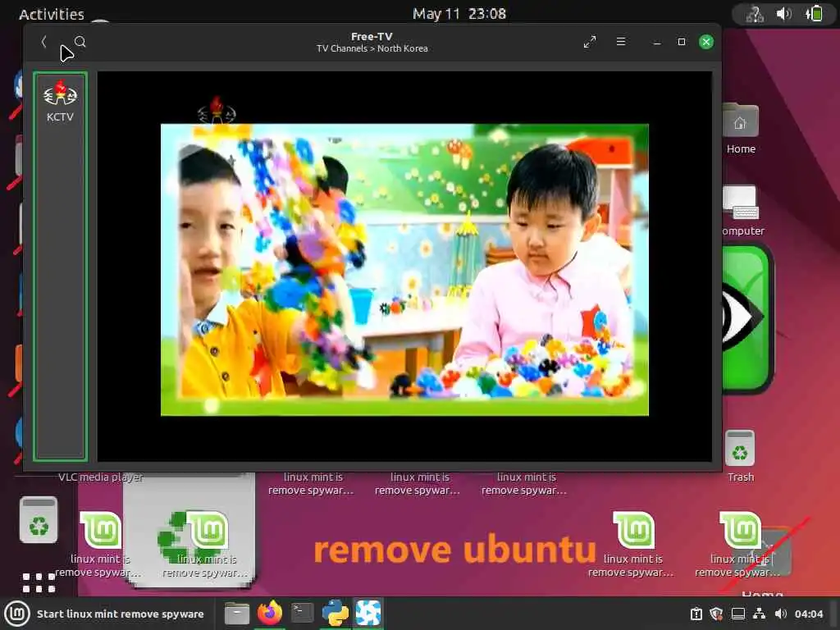Show applications grid button

click(x=39, y=583)
